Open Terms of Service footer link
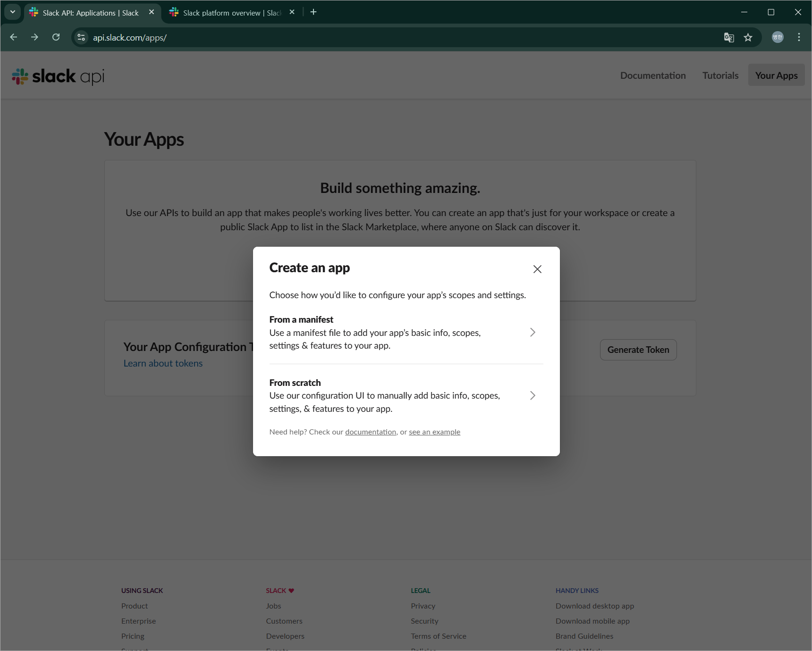 (x=439, y=636)
